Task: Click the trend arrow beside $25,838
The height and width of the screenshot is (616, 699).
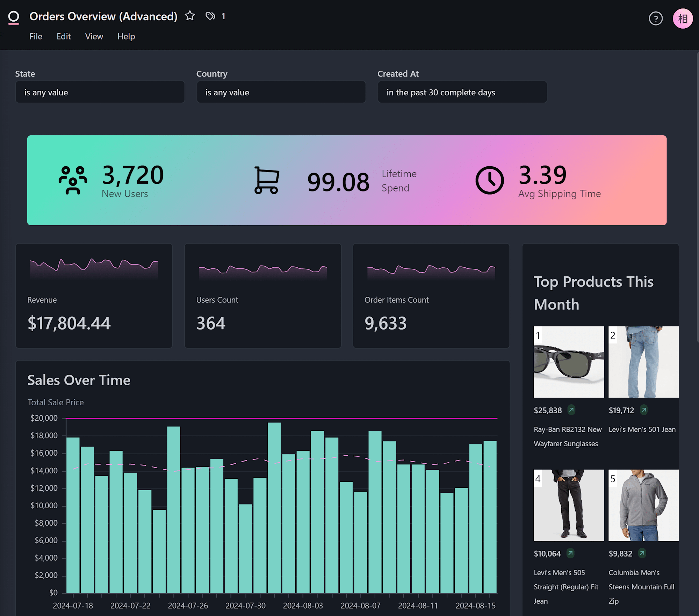Action: point(571,410)
